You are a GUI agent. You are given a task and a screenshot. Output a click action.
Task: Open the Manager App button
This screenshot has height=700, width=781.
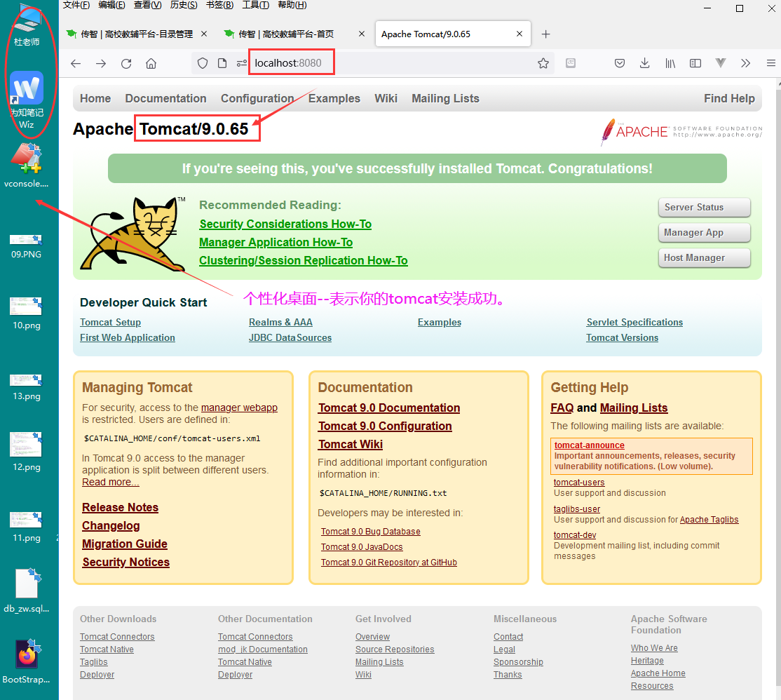pyautogui.click(x=704, y=233)
